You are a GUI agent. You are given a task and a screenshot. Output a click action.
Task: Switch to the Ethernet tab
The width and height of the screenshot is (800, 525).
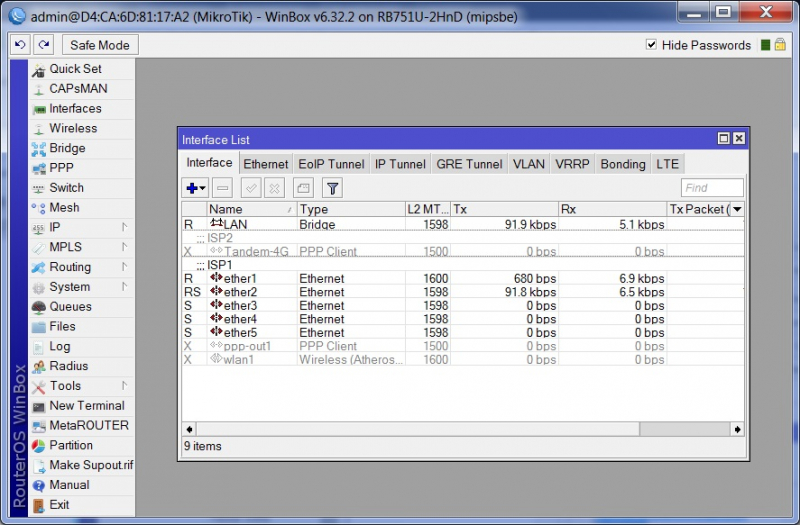[266, 164]
